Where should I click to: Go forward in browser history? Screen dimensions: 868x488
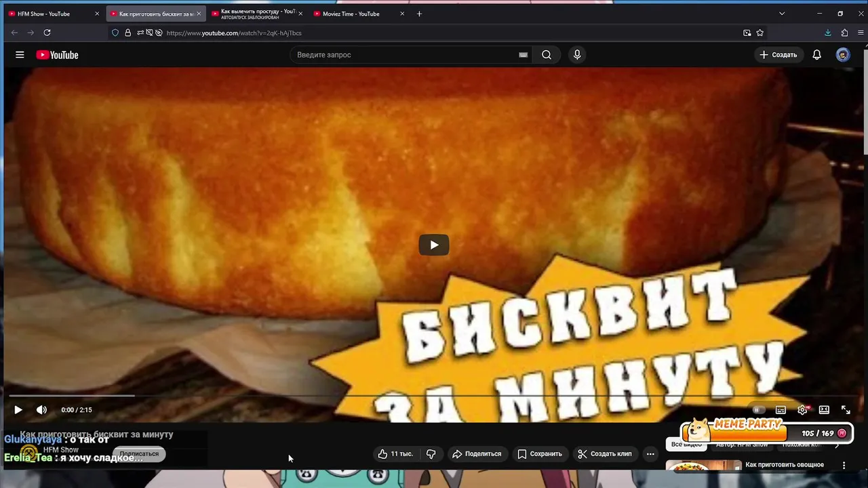[x=31, y=33]
